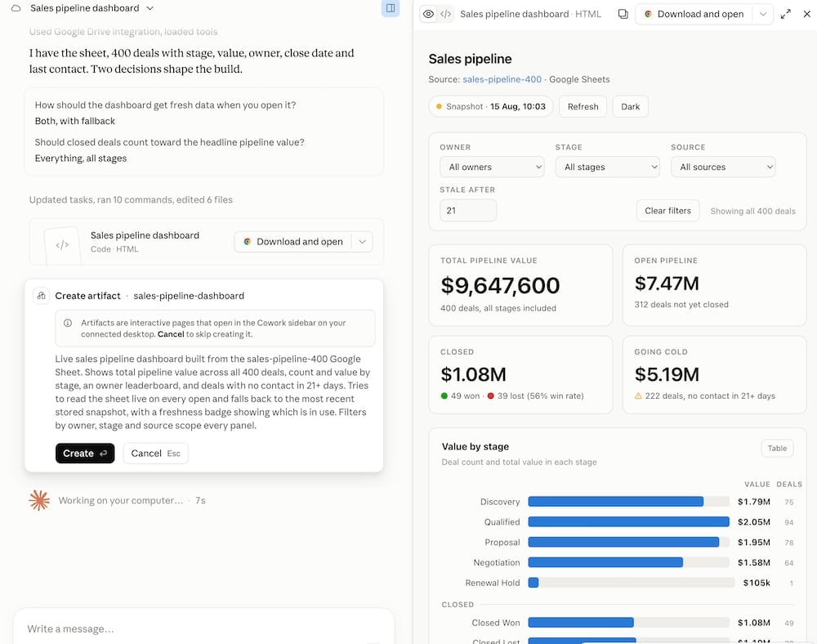
Task: Click the Create artifact tool icon
Action: 41,295
